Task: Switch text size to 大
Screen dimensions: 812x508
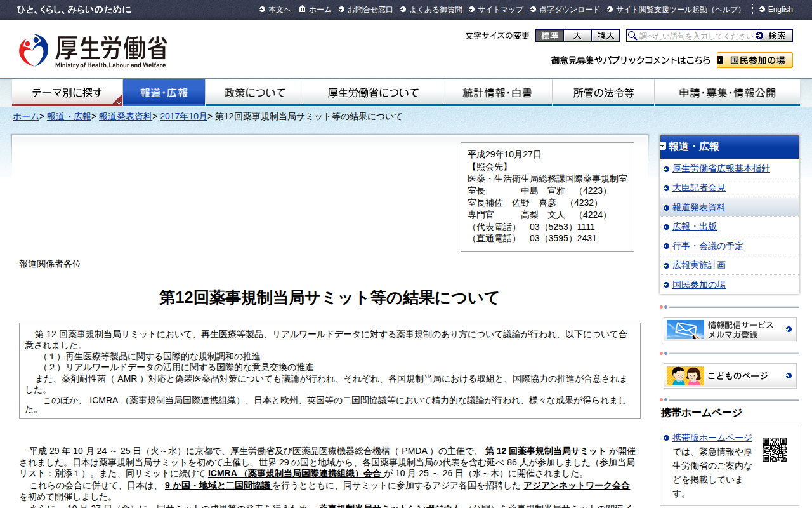Action: pyautogui.click(x=577, y=36)
